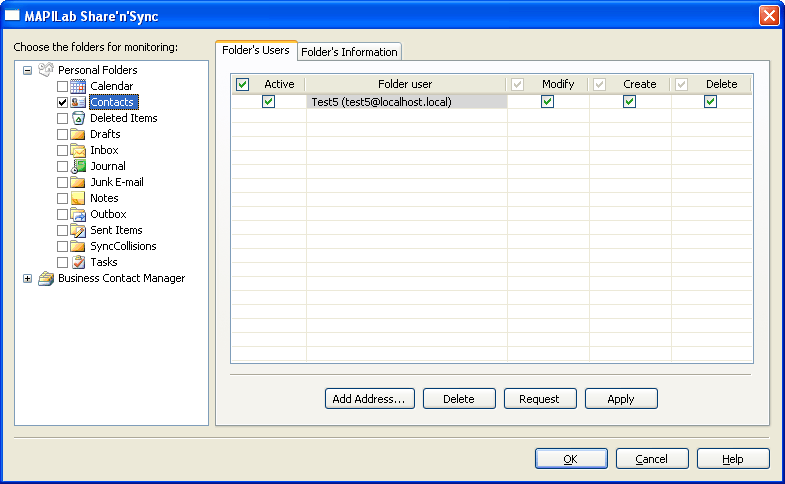Click the Apply button
The width and height of the screenshot is (785, 484).
tap(621, 399)
